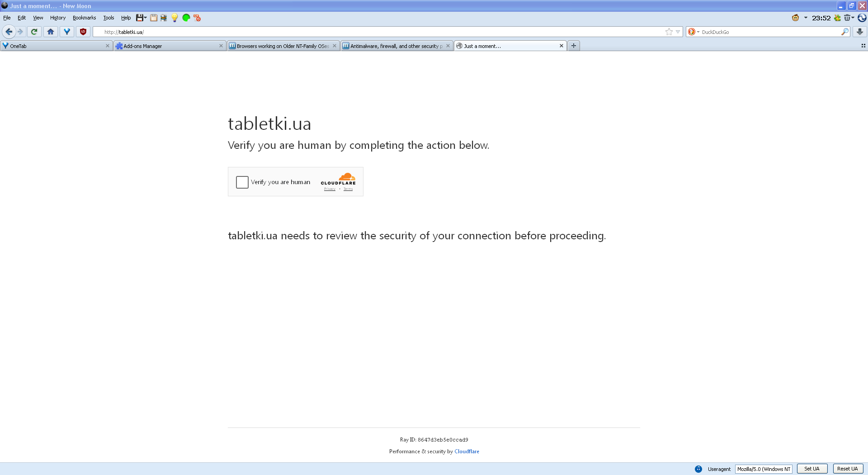The height and width of the screenshot is (475, 868).
Task: Select the Just a moment… tab
Action: click(x=510, y=46)
